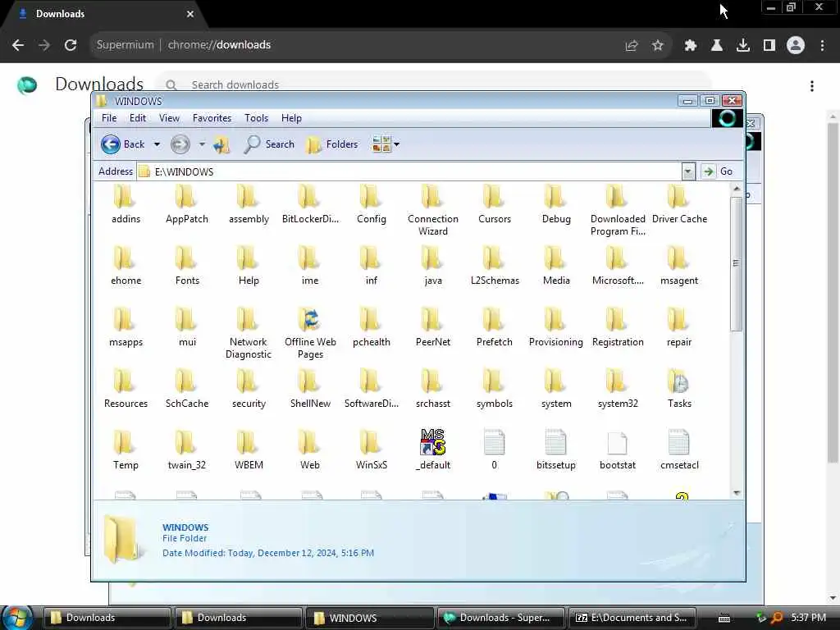Select the Tasks folder
Viewport: 840px width, 630px height.
679,390
